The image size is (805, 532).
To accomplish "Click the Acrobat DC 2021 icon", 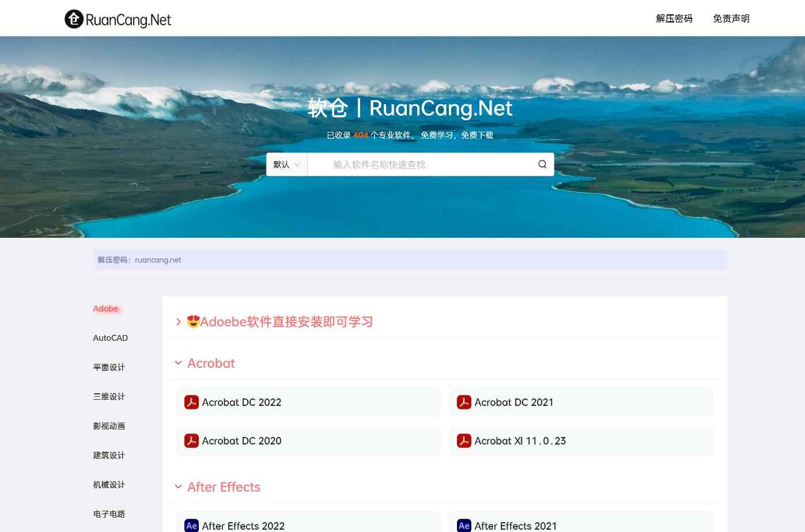I will [464, 402].
